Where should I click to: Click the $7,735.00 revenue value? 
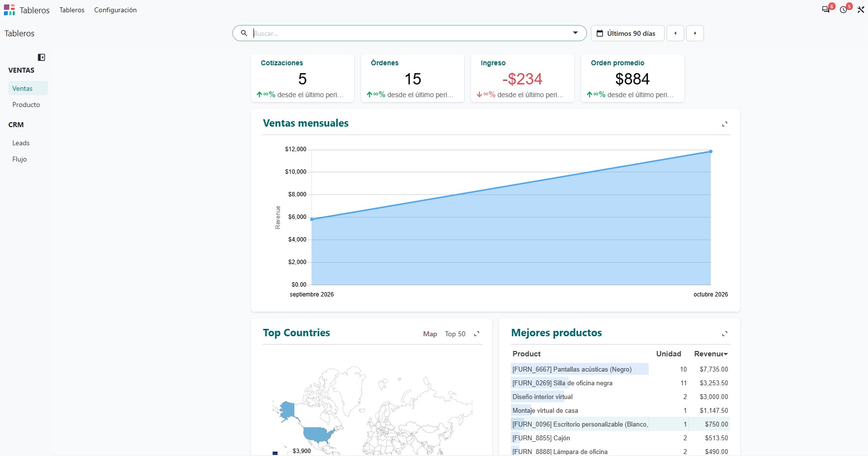tap(714, 369)
